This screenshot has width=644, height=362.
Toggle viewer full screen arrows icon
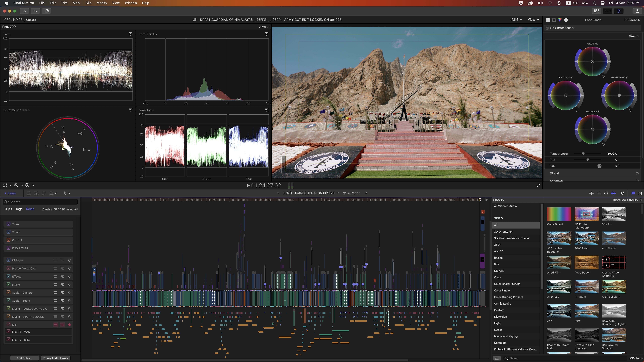(538, 185)
